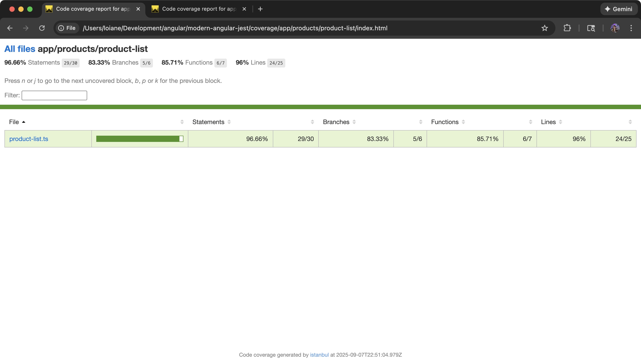Click the browser back arrow
The width and height of the screenshot is (641, 364).
[x=10, y=28]
